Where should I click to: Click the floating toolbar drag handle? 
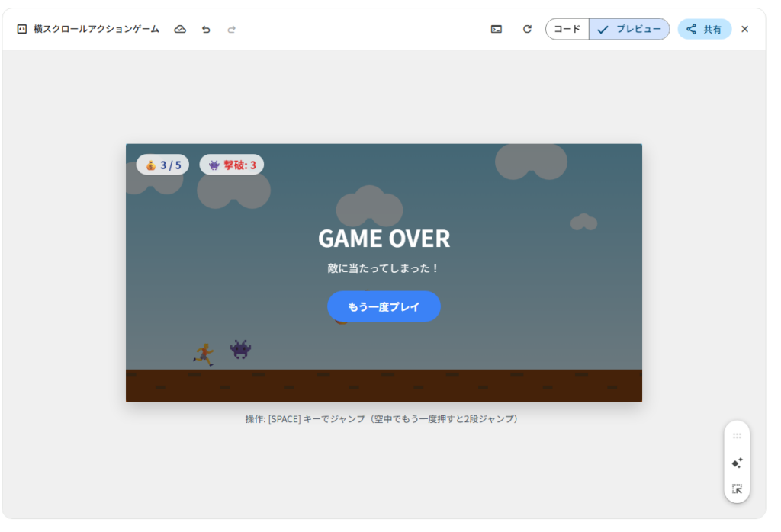click(737, 436)
